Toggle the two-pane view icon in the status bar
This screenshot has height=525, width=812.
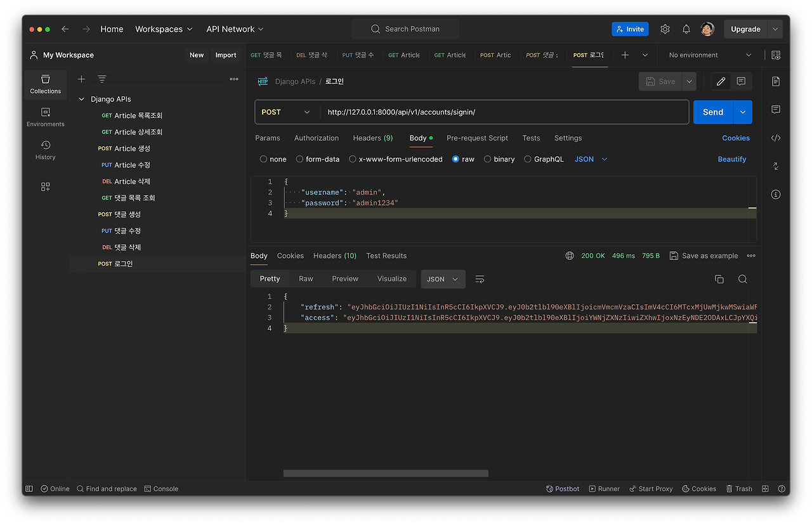(765, 489)
